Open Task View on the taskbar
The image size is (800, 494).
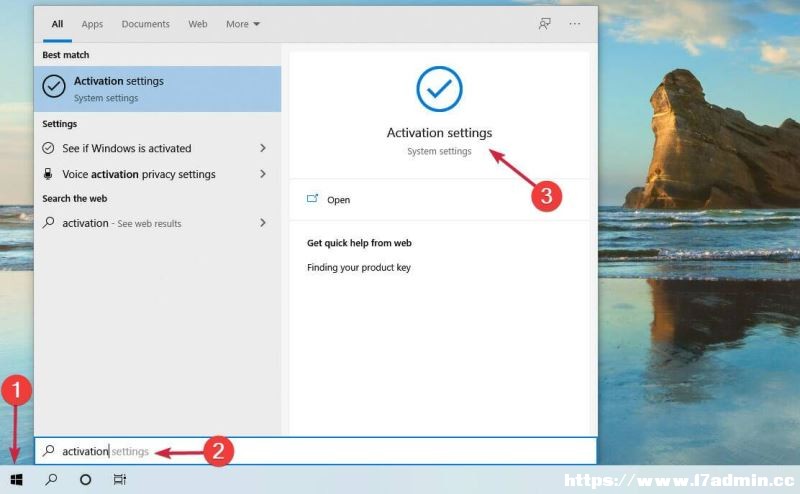pyautogui.click(x=119, y=480)
